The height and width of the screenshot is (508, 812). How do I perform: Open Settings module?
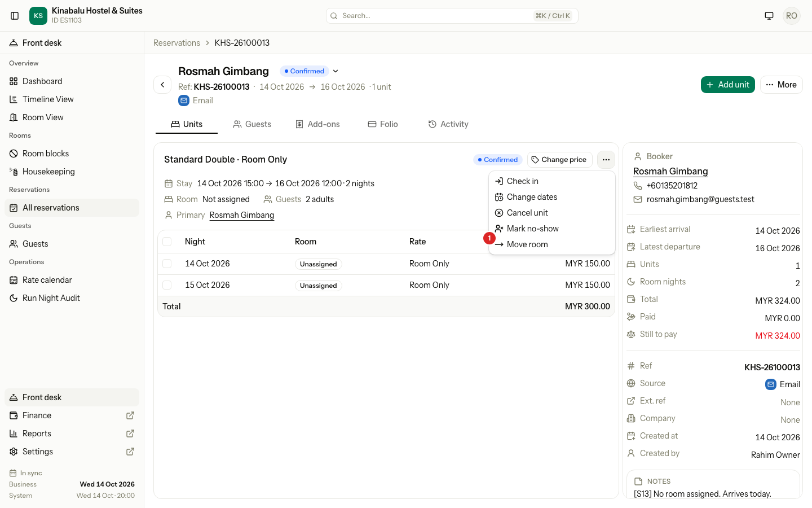pos(72,452)
